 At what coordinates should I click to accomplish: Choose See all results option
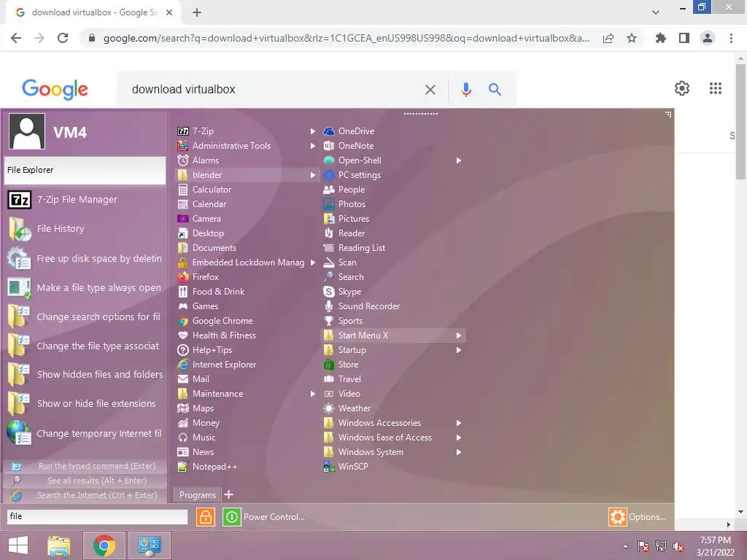[85, 481]
